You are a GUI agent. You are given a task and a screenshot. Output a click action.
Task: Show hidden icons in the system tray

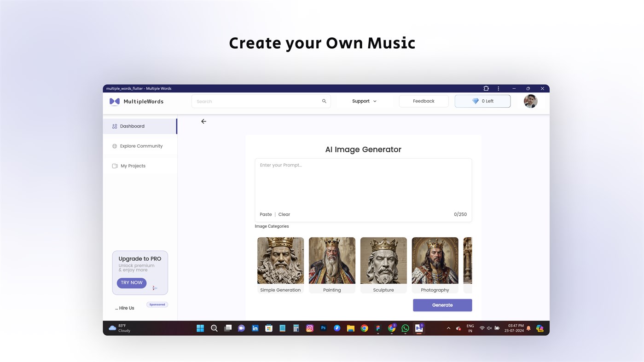tap(447, 328)
